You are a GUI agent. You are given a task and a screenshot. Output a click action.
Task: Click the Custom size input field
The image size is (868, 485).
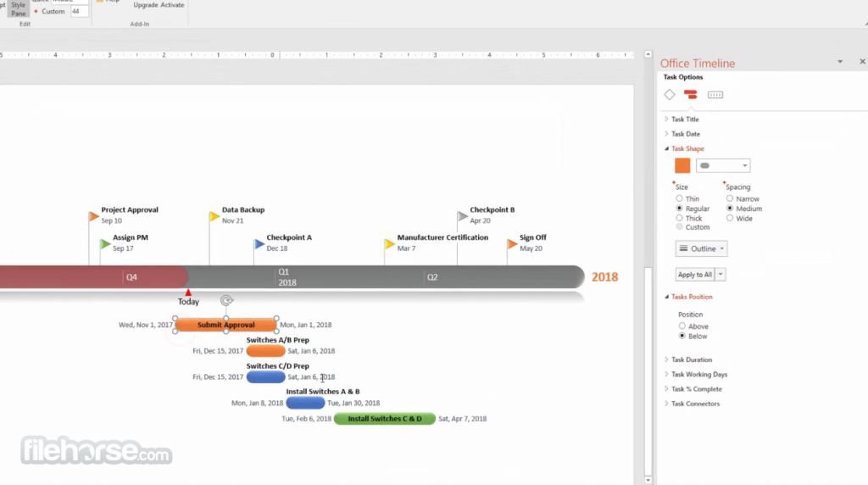[x=79, y=11]
